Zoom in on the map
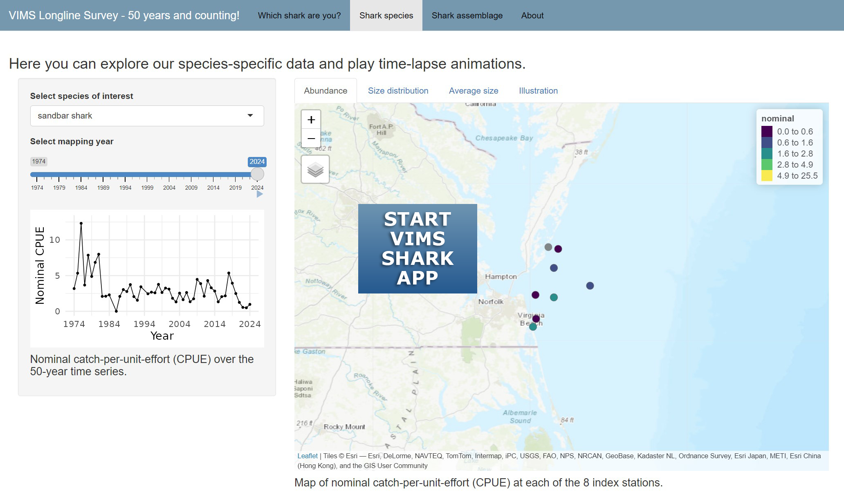The width and height of the screenshot is (844, 504). [311, 119]
